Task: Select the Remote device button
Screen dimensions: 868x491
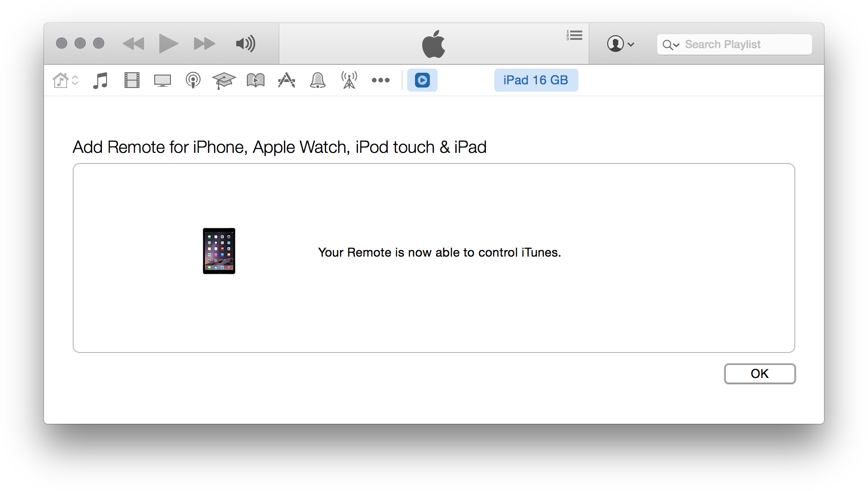Action: (x=422, y=80)
